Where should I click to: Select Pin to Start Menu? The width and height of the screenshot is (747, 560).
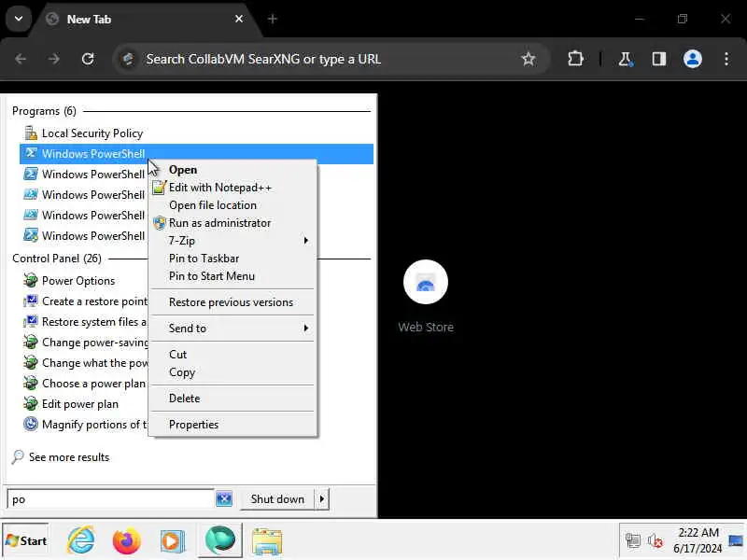point(233,276)
